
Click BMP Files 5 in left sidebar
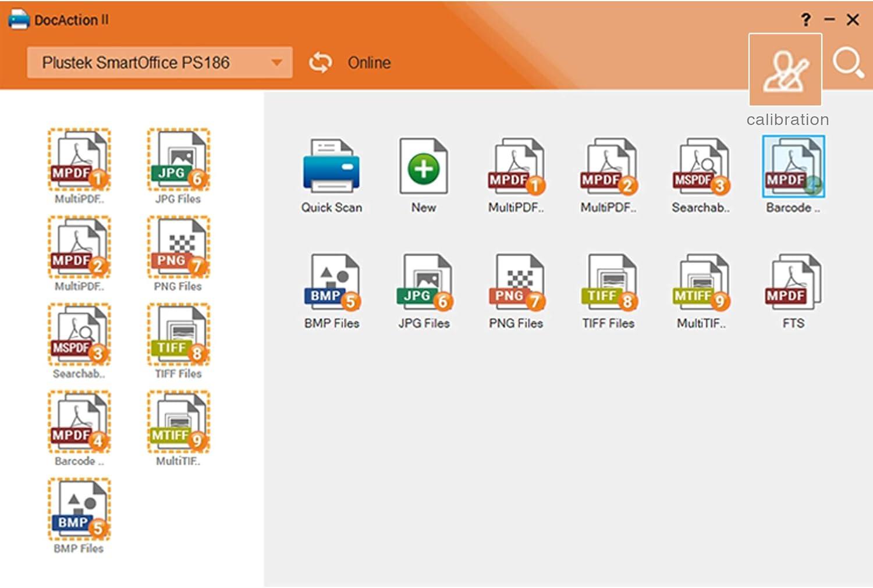79,509
